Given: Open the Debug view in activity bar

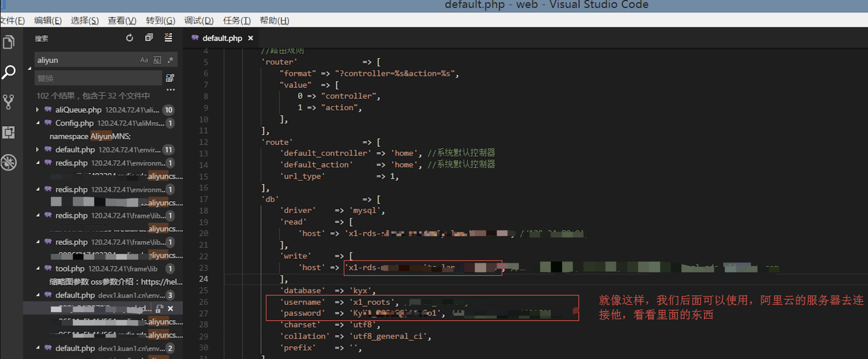Looking at the screenshot, I should coord(9,162).
